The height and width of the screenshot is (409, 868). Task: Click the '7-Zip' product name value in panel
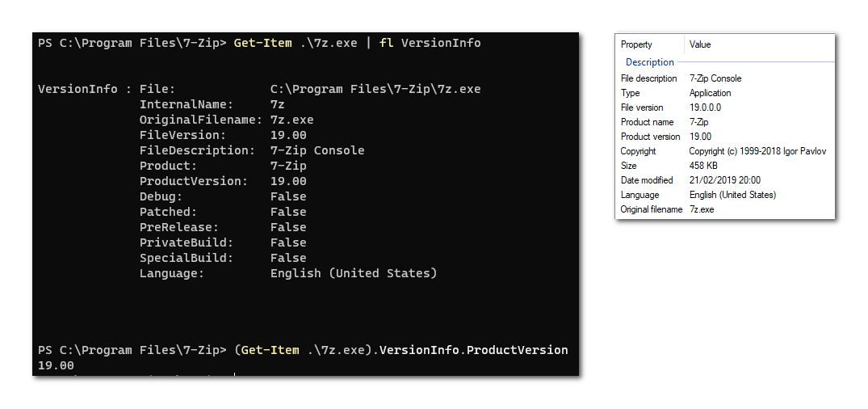(x=698, y=122)
